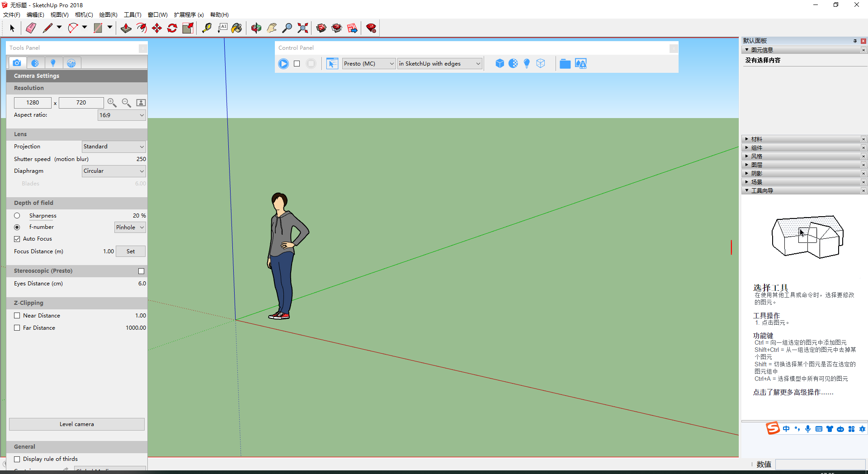Viewport: 868px width, 474px height.
Task: Select the Sharpness radio button
Action: tap(17, 216)
